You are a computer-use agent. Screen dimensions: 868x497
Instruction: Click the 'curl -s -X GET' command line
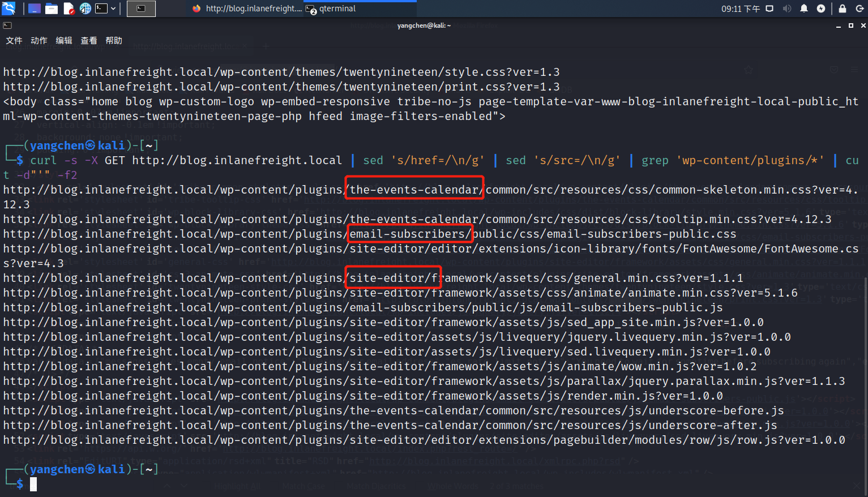(430, 168)
